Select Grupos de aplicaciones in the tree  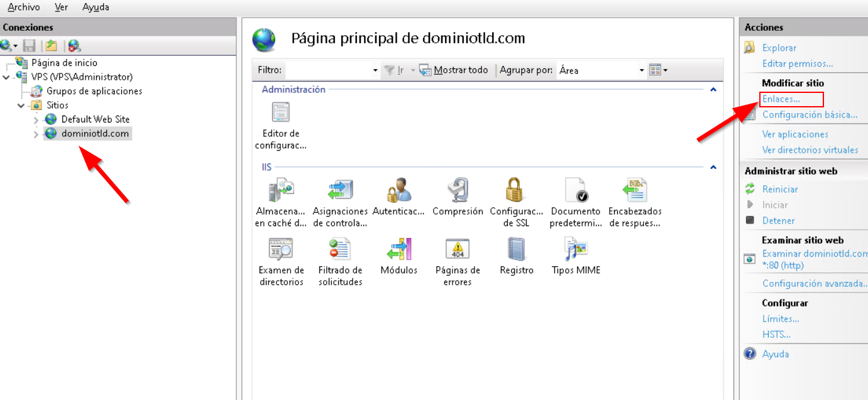pyautogui.click(x=94, y=91)
